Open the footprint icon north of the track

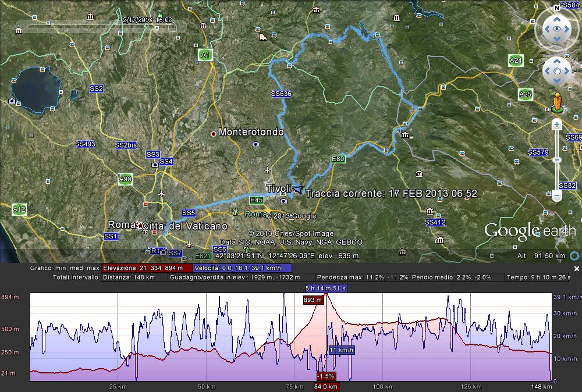click(x=263, y=36)
